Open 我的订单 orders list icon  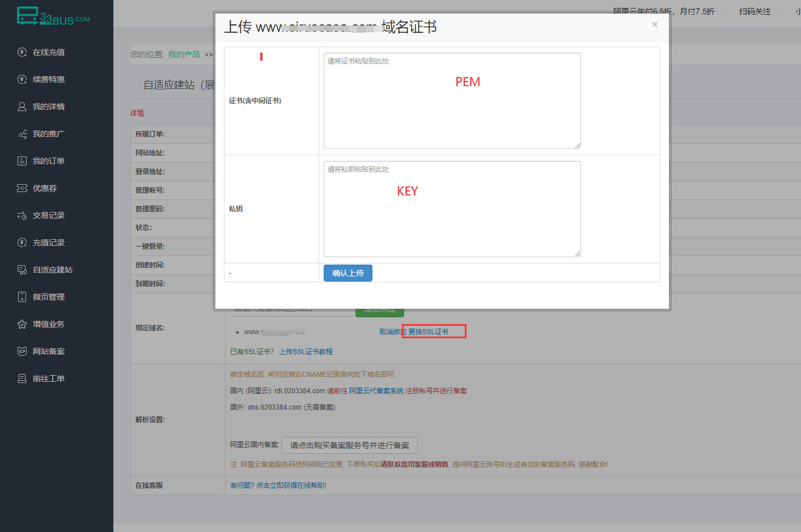coord(22,161)
